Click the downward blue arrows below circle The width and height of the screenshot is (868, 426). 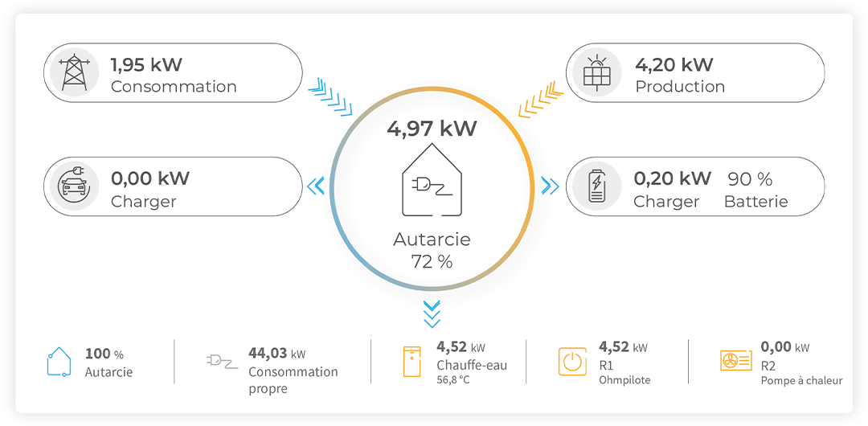pos(432,314)
